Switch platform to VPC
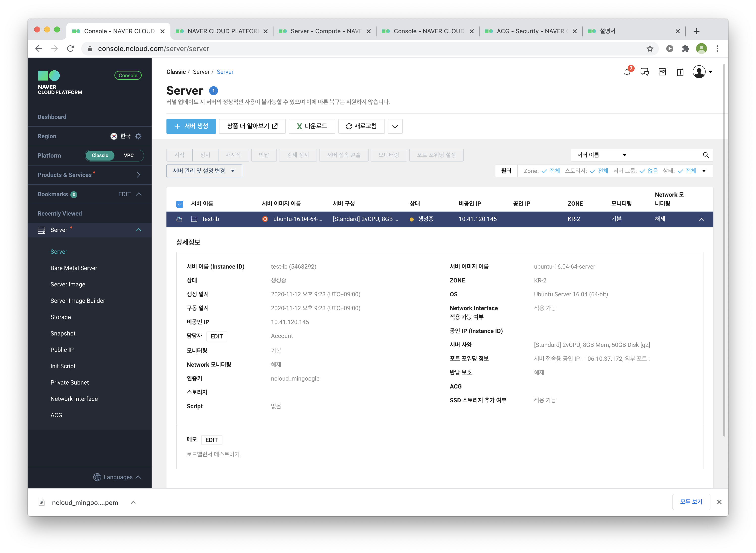This screenshot has height=553, width=756. tap(129, 155)
